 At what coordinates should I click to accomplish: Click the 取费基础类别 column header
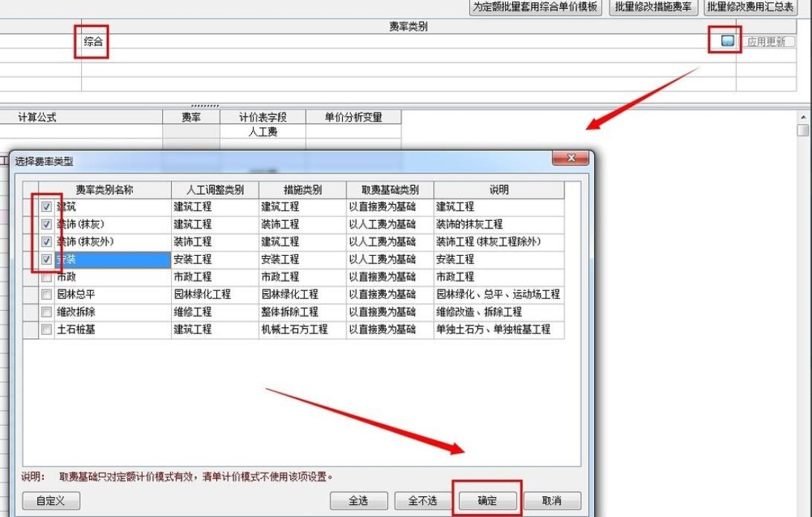pos(390,190)
